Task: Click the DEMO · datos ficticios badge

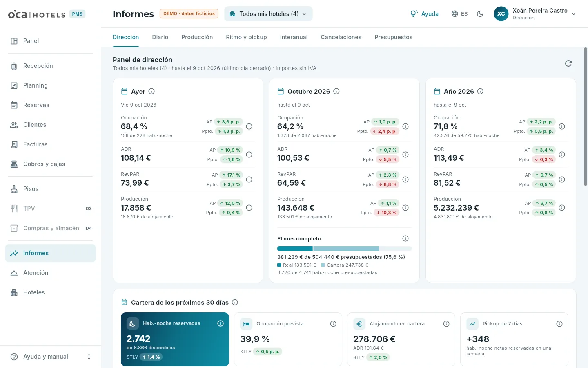Action: [x=189, y=14]
